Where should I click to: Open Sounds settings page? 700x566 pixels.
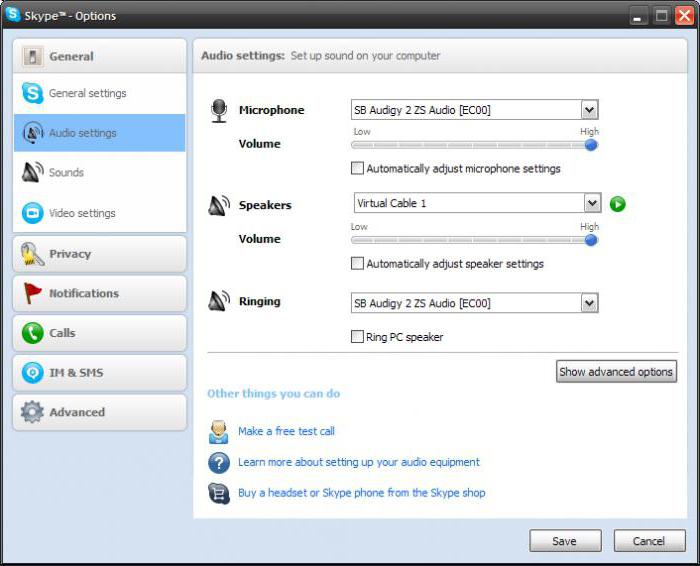(100, 172)
